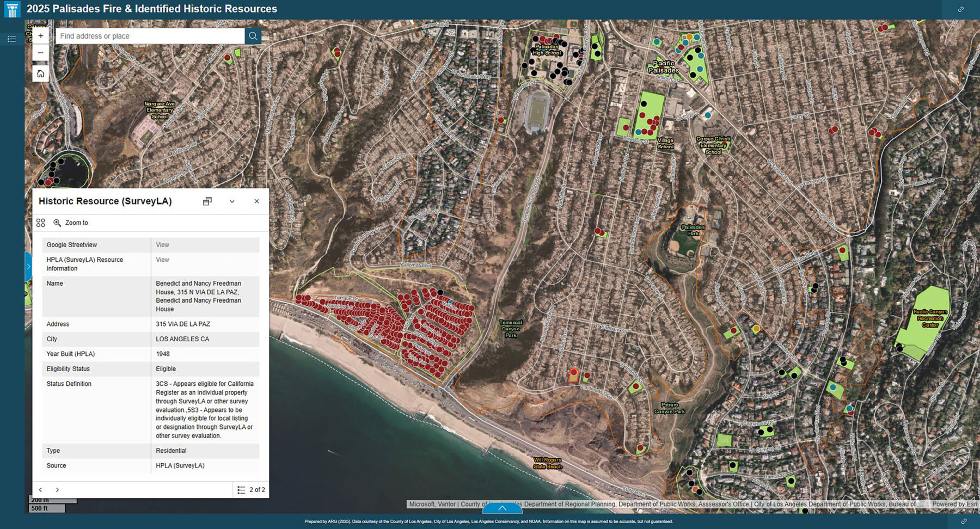Open HPLA Resource Information View link
980x529 pixels.
point(162,260)
